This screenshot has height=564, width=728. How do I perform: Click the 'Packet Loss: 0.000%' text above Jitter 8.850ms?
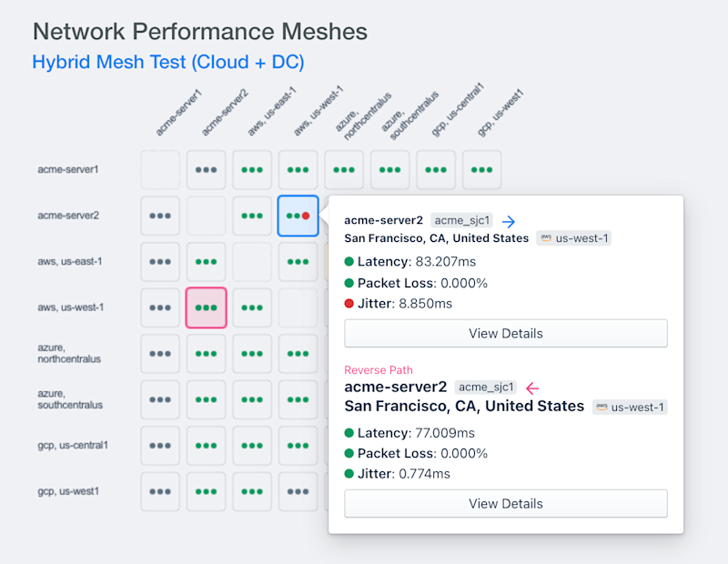pyautogui.click(x=422, y=283)
